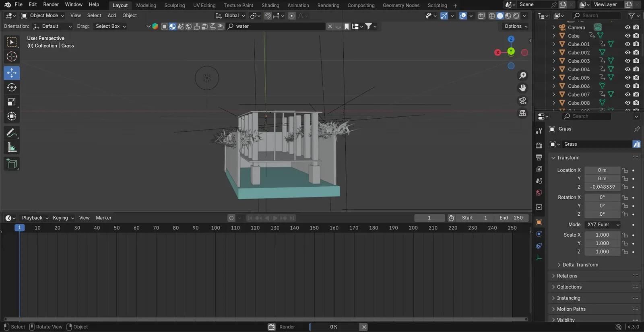Switch to the Shading workspace tab
Image resolution: width=644 pixels, height=332 pixels.
(x=270, y=5)
